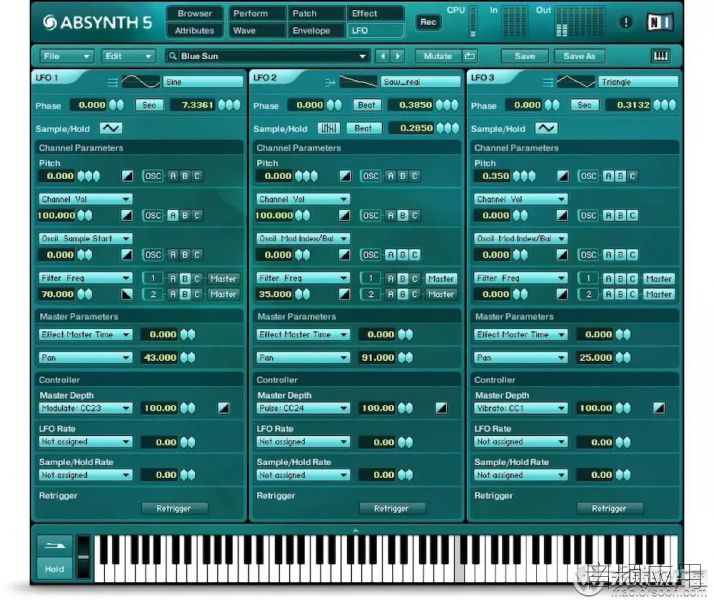Open LFO 3 Vibrato CC1 controller dropdown

coord(521,408)
